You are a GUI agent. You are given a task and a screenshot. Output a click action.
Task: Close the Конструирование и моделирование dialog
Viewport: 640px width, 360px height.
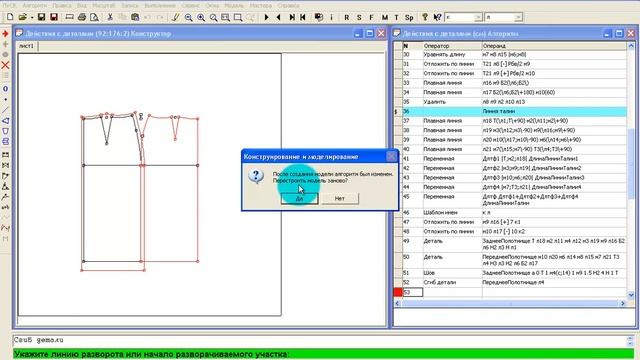coord(391,156)
